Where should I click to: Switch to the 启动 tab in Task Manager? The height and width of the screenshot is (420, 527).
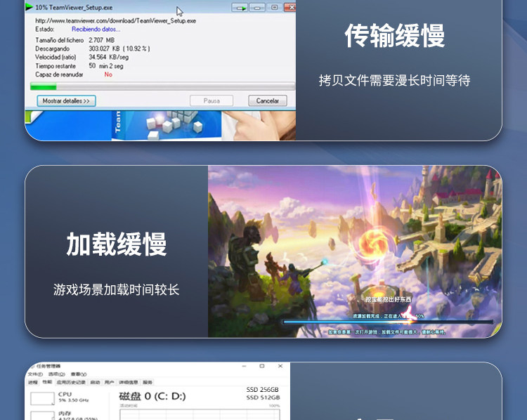(x=95, y=382)
